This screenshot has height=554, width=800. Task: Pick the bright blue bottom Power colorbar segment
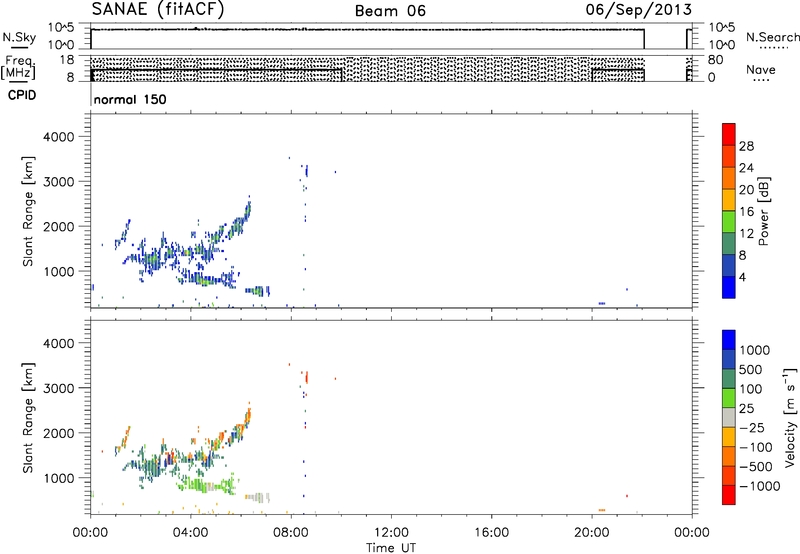[x=729, y=287]
